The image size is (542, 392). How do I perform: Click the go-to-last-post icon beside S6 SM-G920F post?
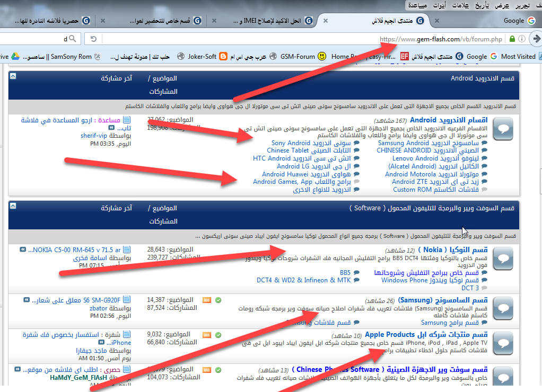tap(27, 300)
